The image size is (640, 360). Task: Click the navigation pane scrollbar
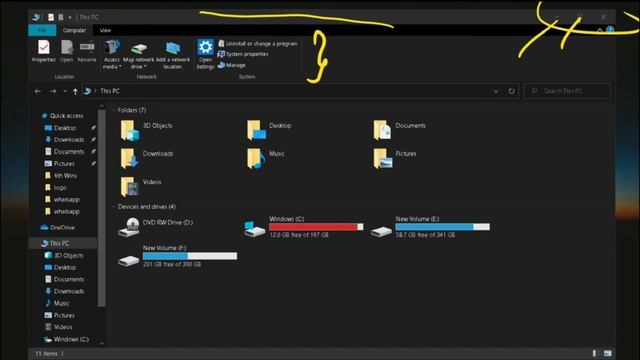[x=102, y=208]
